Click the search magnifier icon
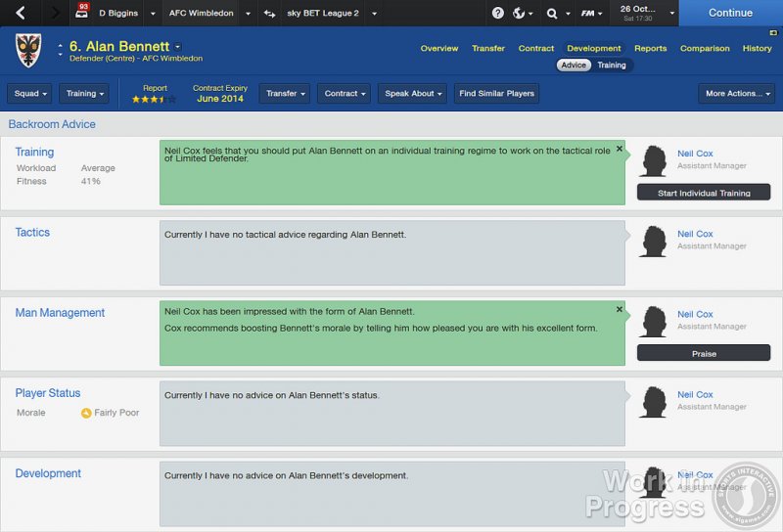This screenshot has height=532, width=783. coord(555,13)
